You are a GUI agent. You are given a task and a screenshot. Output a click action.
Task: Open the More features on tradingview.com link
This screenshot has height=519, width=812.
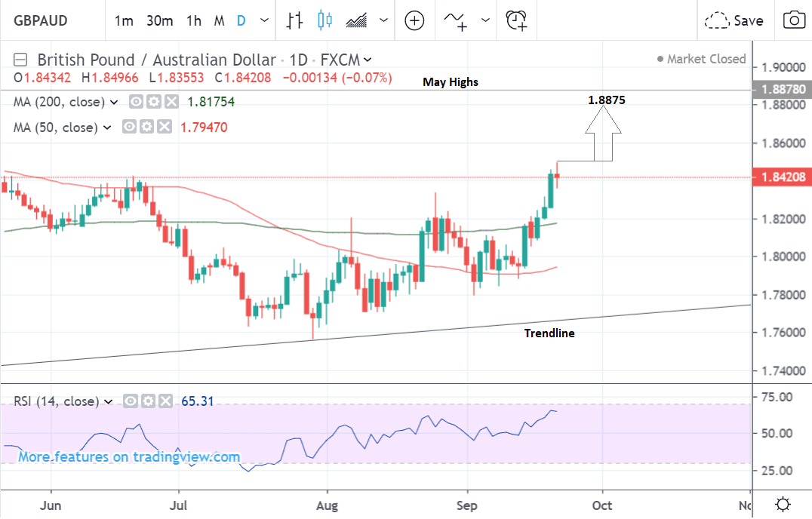pyautogui.click(x=129, y=456)
